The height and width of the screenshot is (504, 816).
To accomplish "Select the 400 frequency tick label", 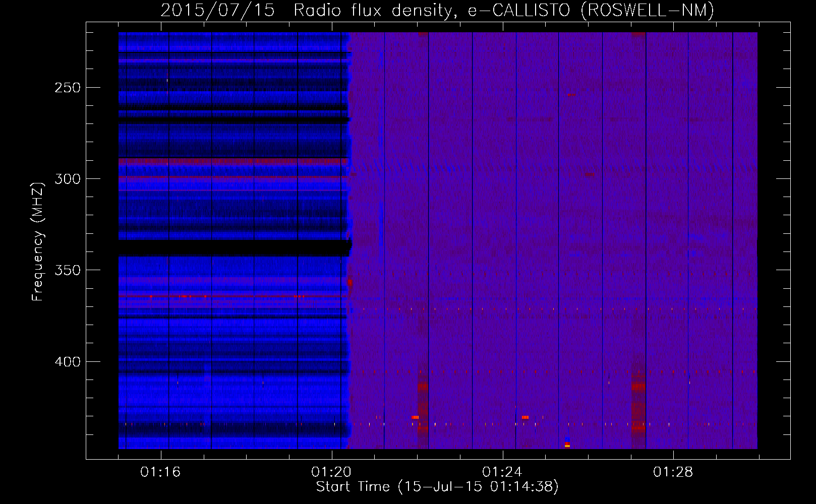I will [68, 362].
